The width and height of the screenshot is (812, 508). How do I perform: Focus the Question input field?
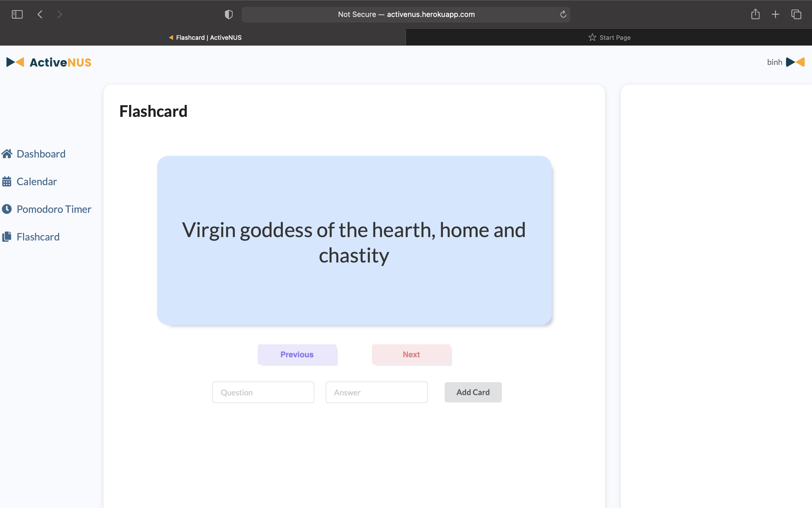point(263,392)
